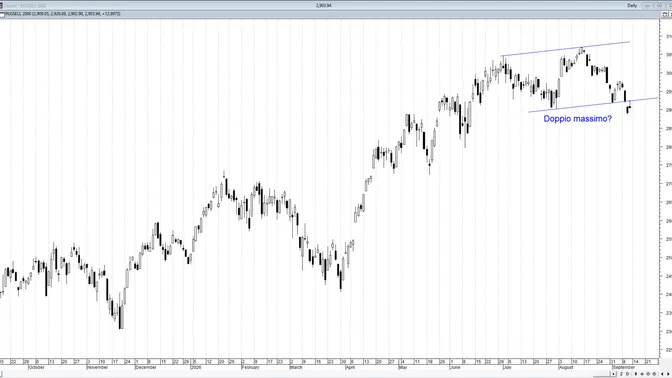
Task: Click the 2026 year label on axis
Action: [196, 368]
